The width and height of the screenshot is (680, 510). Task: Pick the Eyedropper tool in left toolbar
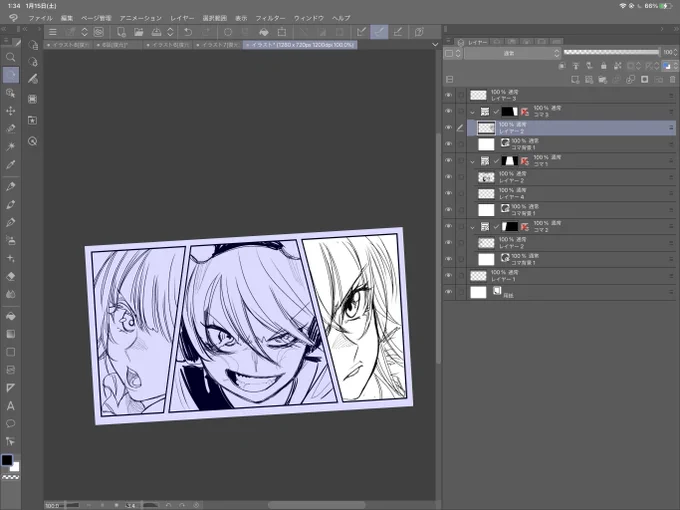(x=10, y=164)
